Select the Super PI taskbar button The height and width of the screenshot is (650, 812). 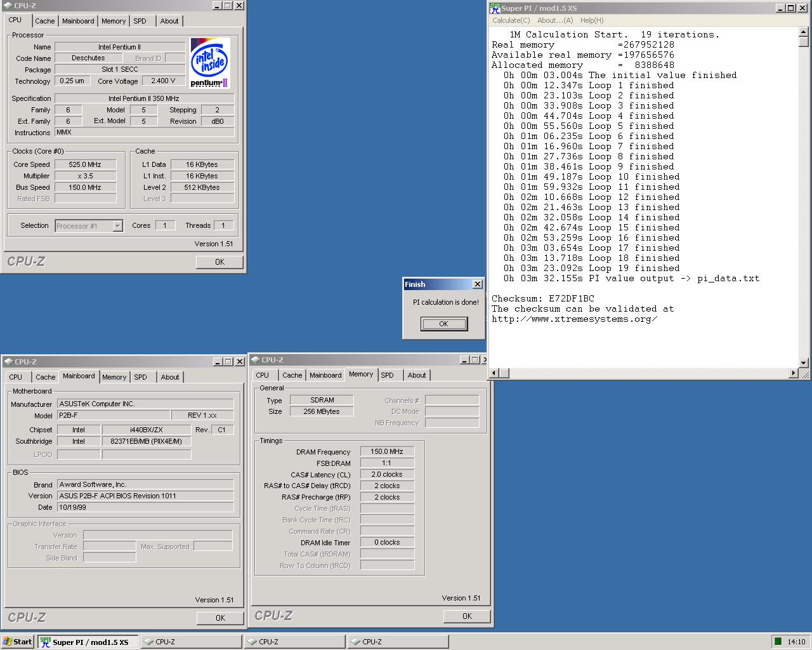point(88,642)
